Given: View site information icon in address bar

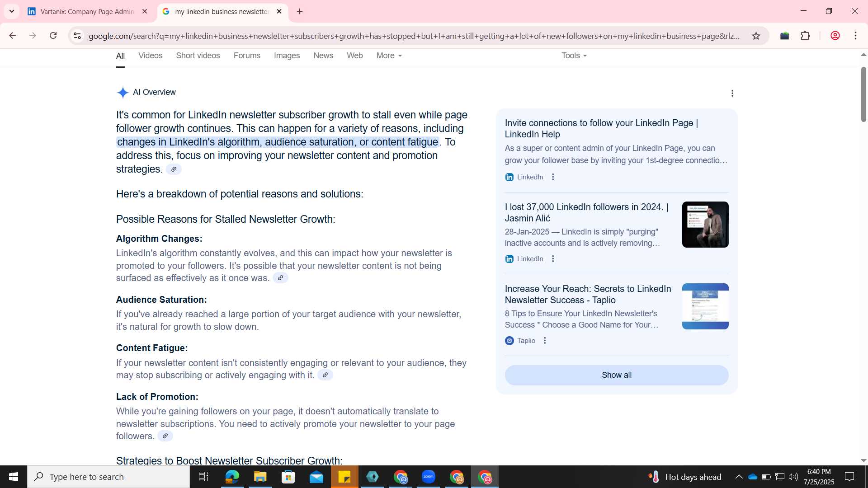Looking at the screenshot, I should click(77, 36).
